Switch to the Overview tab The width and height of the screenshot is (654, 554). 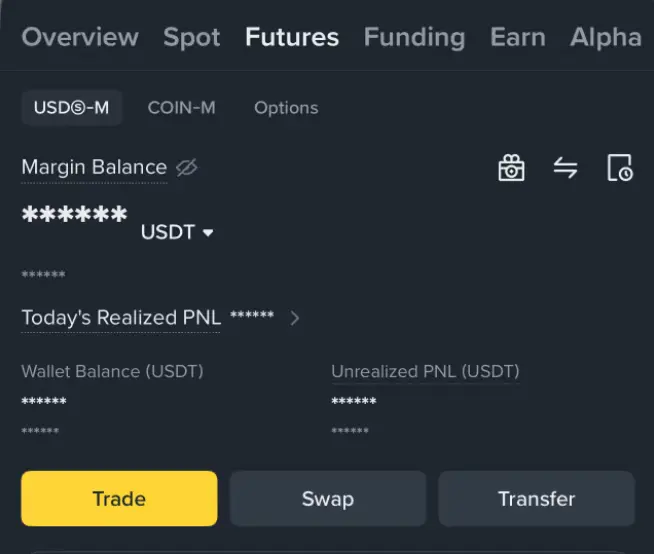80,38
